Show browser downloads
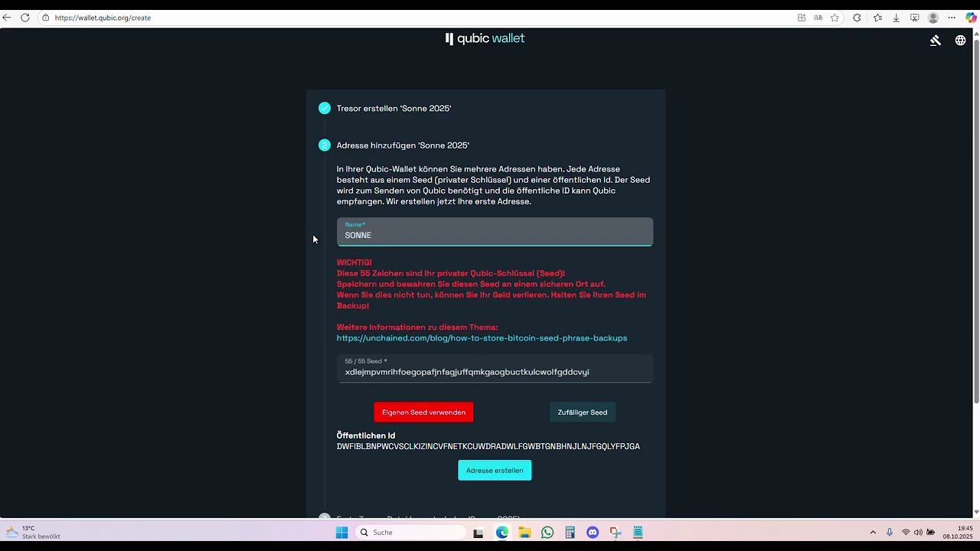The image size is (980, 551). tap(896, 18)
